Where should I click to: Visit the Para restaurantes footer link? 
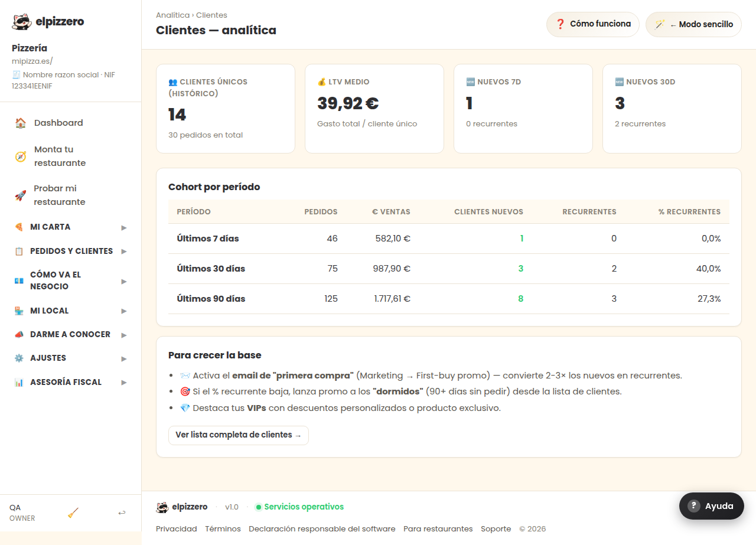click(x=438, y=529)
